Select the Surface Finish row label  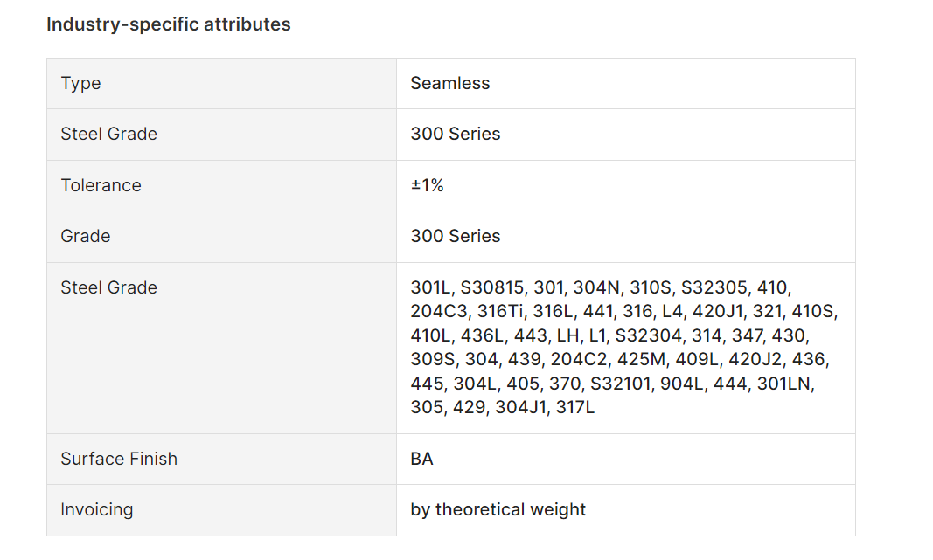[118, 459]
